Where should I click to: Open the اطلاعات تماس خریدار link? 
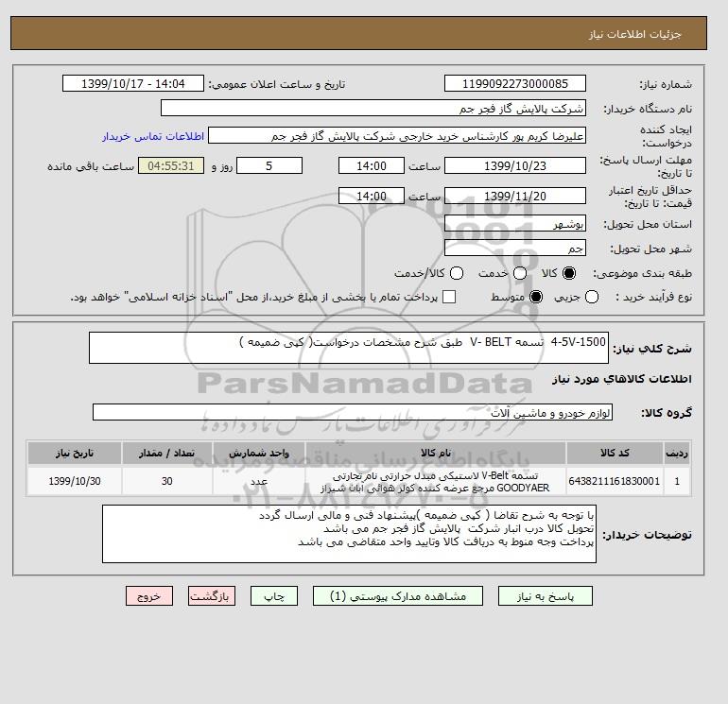coord(153,136)
